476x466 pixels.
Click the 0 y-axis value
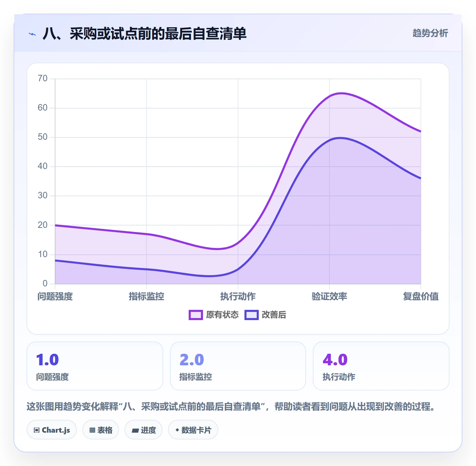click(x=45, y=284)
